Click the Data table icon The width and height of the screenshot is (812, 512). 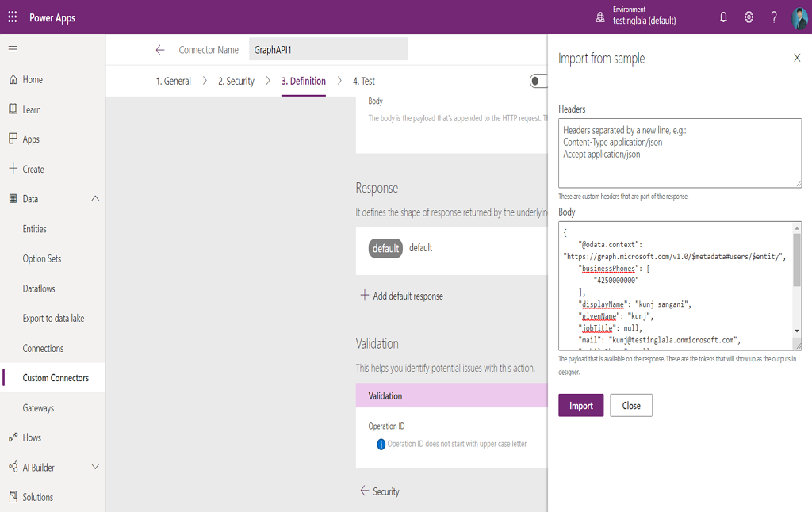point(13,199)
